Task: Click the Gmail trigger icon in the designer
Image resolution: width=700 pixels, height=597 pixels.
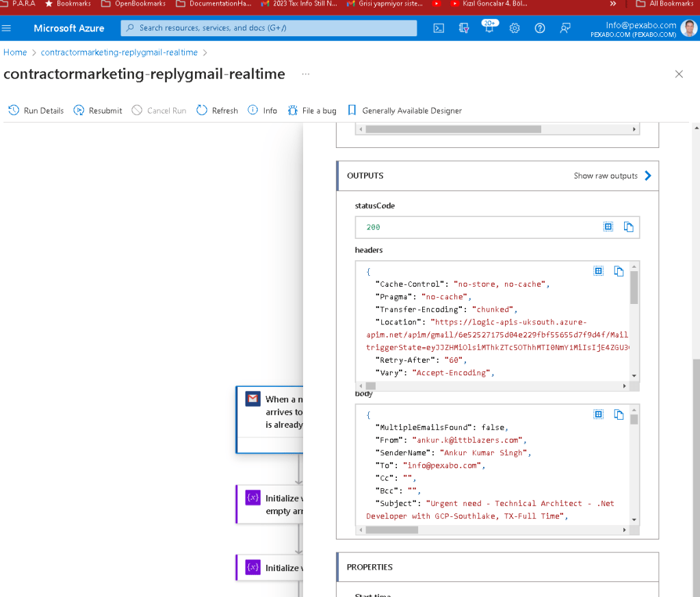Action: pyautogui.click(x=252, y=398)
